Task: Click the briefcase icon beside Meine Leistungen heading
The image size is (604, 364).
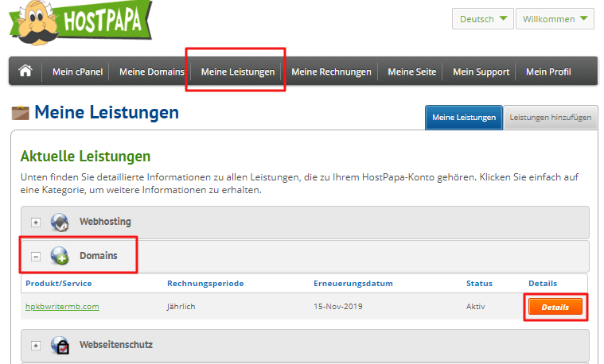Action: click(x=21, y=113)
